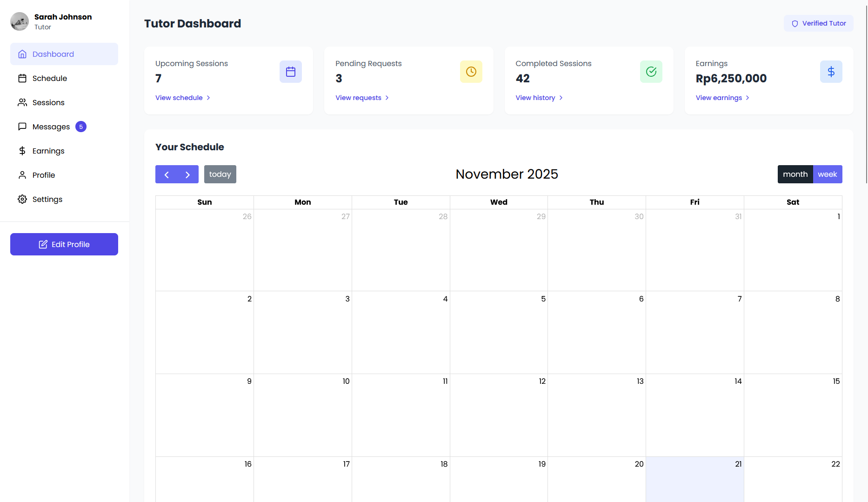Open Sessions in the sidebar menu

(48, 102)
